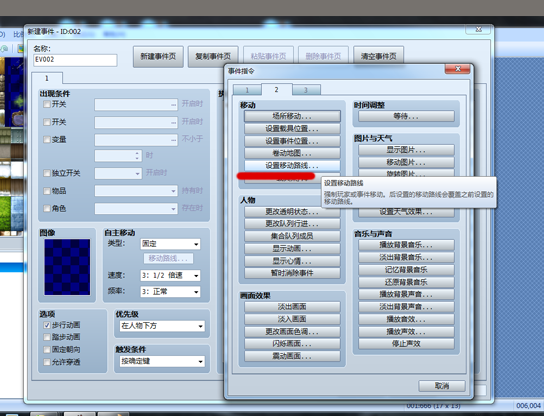This screenshot has height=416, width=544.
Task: Select tab 2 in 事件指令 dialog
Action: [277, 90]
